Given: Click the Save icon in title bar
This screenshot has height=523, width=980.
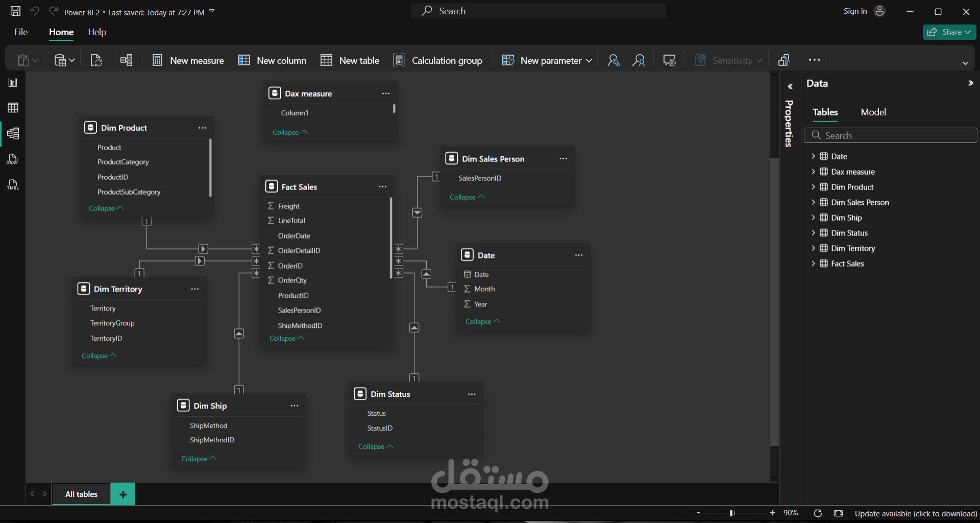Looking at the screenshot, I should coord(16,11).
